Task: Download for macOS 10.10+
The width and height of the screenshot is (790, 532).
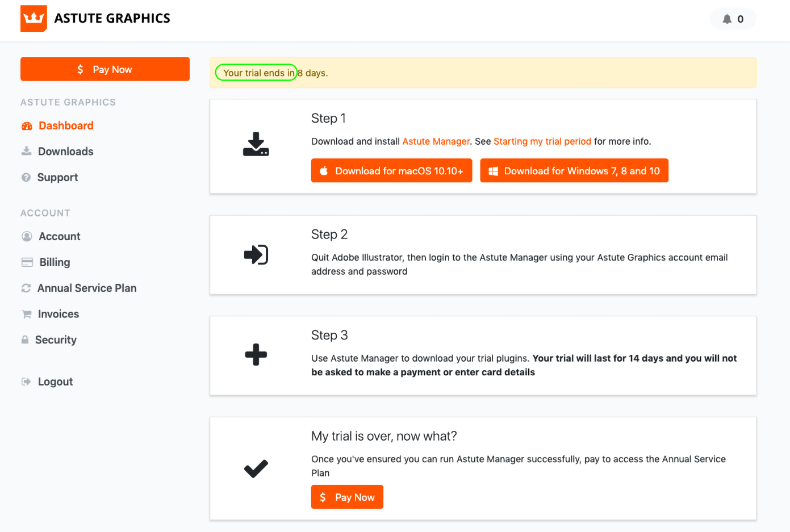Action: tap(391, 171)
